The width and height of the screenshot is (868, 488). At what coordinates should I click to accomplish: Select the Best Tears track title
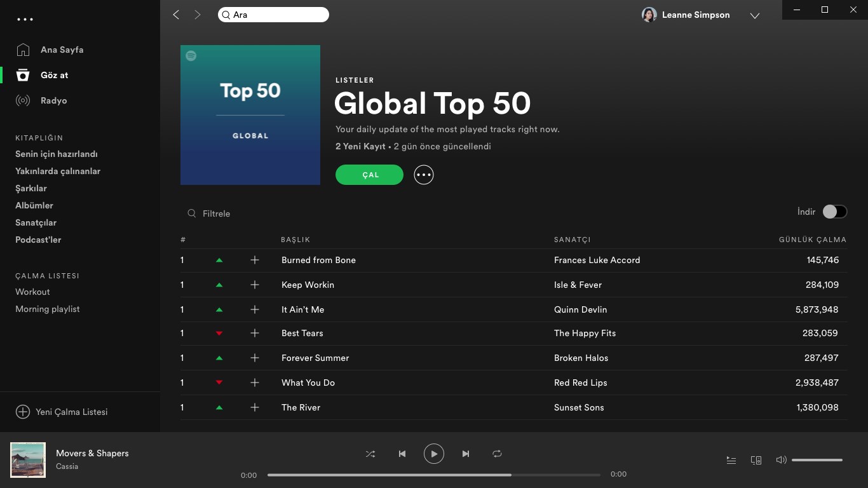pyautogui.click(x=302, y=333)
